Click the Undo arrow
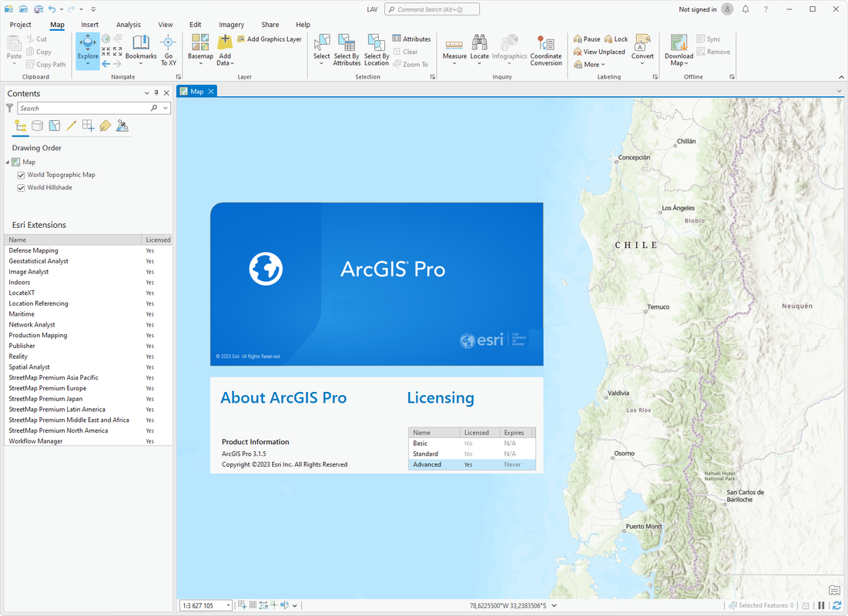The height and width of the screenshot is (616, 848). coord(52,9)
